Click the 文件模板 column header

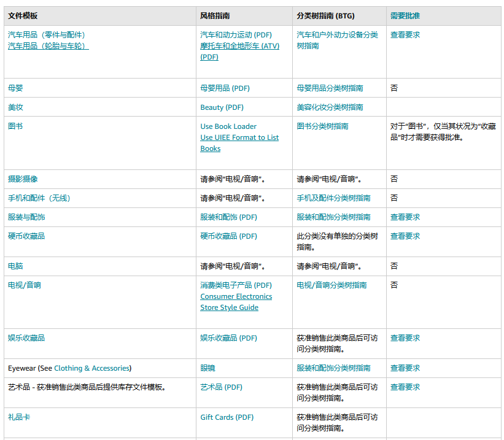23,16
